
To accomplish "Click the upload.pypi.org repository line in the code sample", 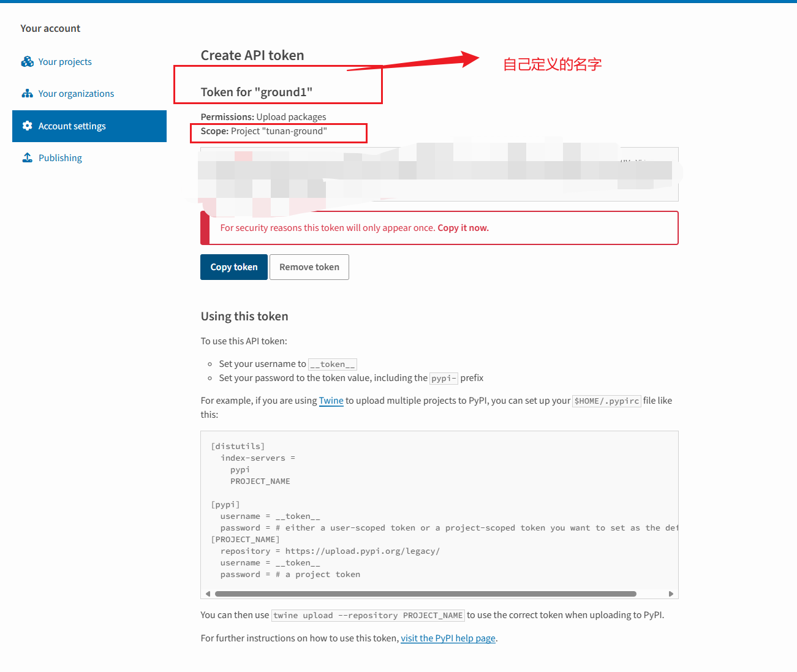I will click(x=330, y=551).
